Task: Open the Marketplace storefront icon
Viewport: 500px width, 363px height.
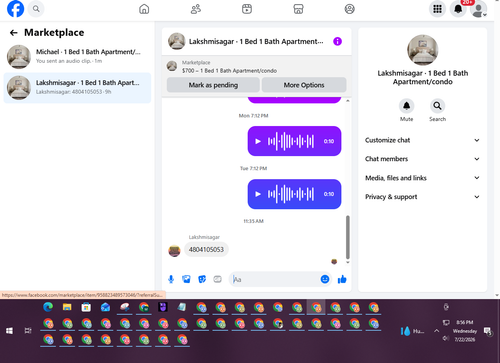Action: pyautogui.click(x=298, y=9)
